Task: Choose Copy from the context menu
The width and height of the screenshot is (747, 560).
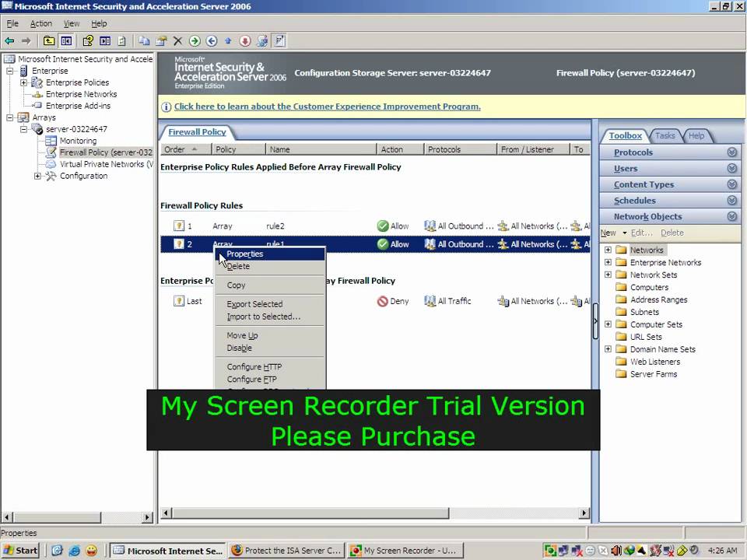Action: [x=270, y=285]
